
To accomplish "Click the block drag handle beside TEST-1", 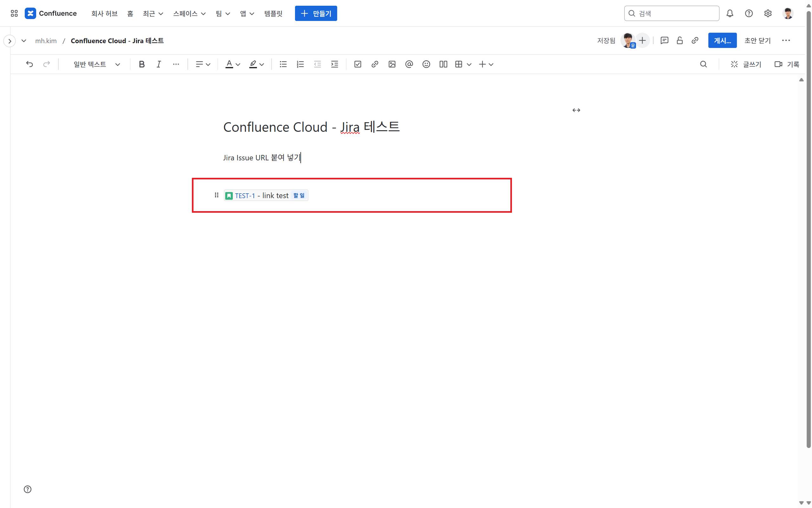I will click(216, 195).
